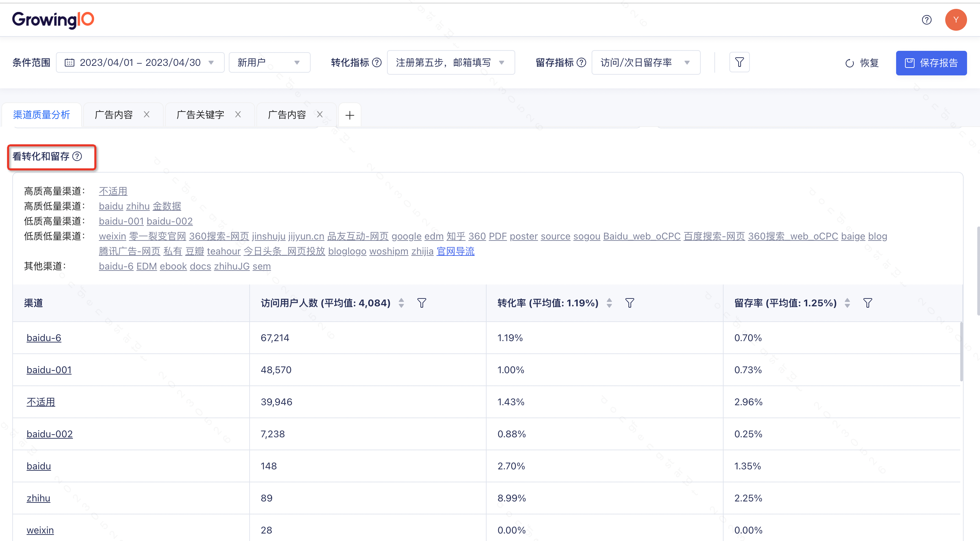Screen dimensions: 980x541
Task: Open baidu-001 link in 低质高量渠道 row
Action: tap(121, 221)
